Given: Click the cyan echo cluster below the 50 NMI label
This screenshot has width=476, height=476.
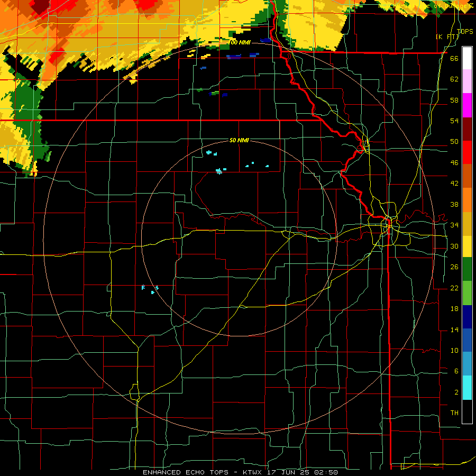Looking at the screenshot, I should click(x=219, y=171).
